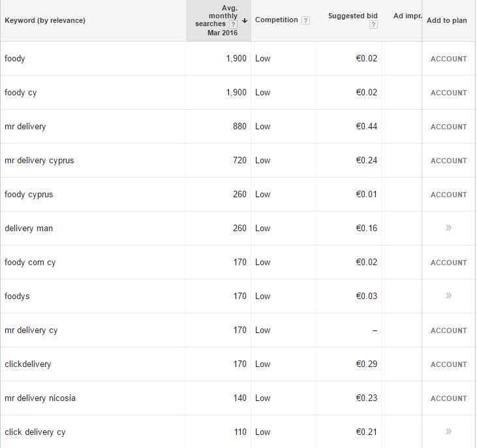Select the 'foody com cy' keyword text
The width and height of the screenshot is (477, 448).
[30, 263]
